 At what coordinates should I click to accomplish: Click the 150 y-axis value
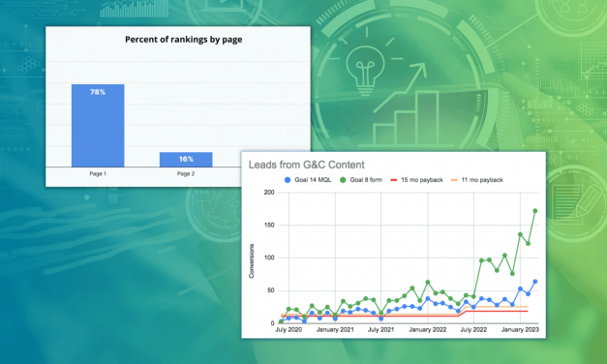(269, 225)
